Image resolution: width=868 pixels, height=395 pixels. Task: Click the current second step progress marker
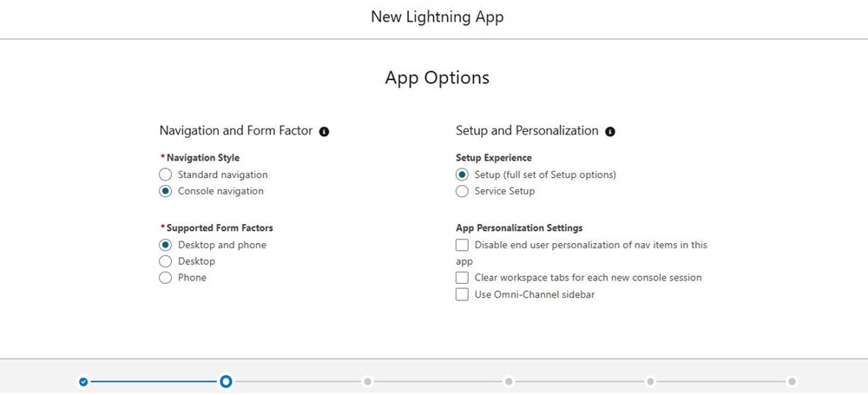[226, 381]
